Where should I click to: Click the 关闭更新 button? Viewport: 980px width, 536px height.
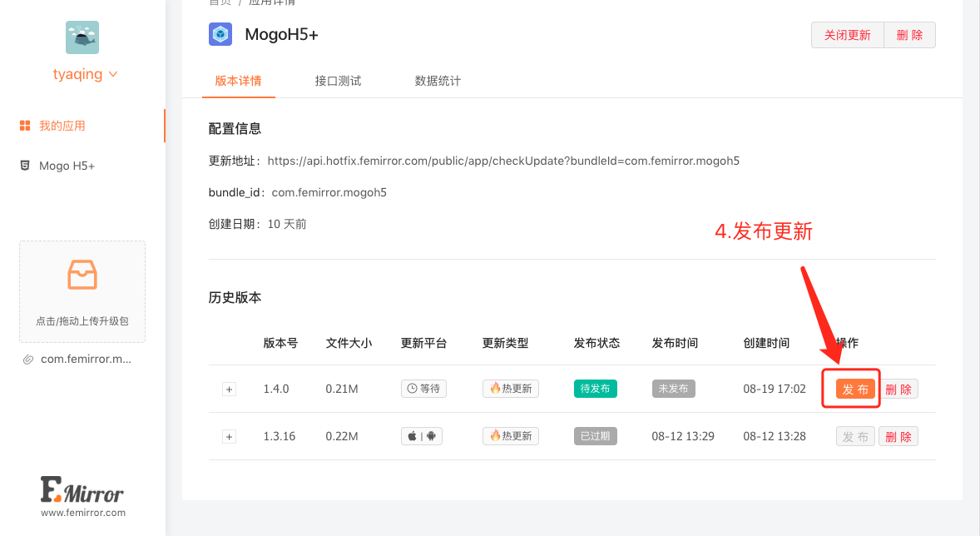848,35
